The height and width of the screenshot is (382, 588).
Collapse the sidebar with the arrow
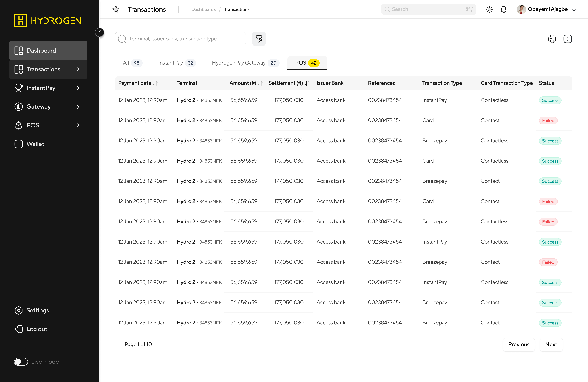(100, 32)
